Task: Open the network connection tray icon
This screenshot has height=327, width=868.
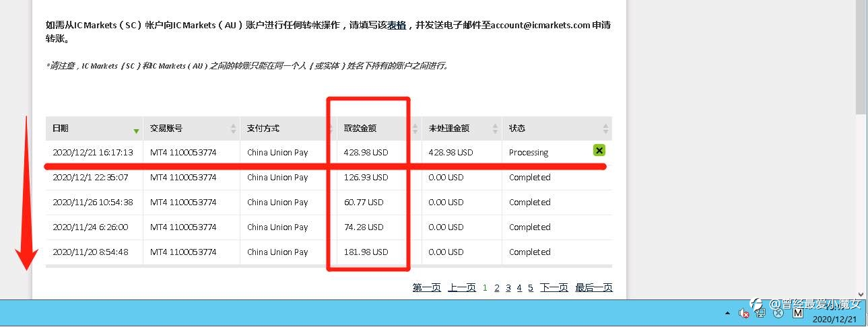Action: (x=760, y=313)
